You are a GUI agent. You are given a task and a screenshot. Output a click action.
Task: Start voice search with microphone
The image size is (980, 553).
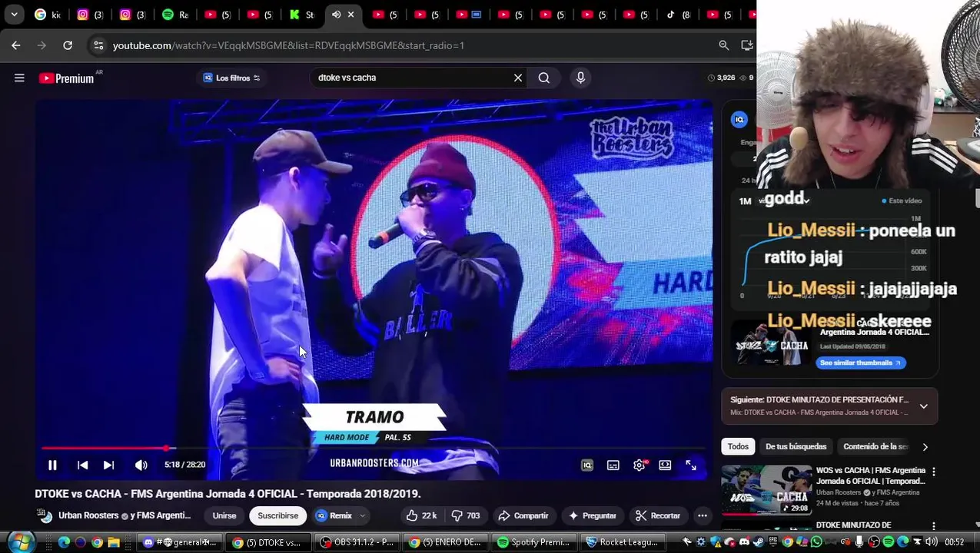coord(580,78)
